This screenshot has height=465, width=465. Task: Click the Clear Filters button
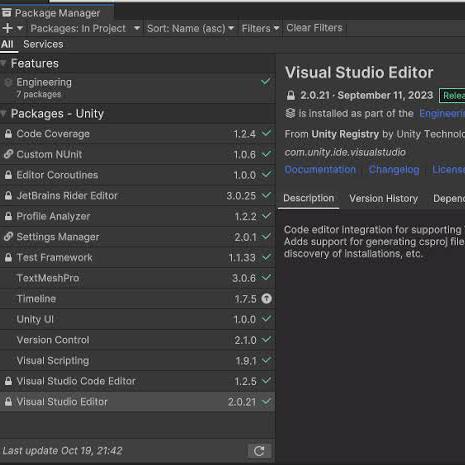[x=314, y=28]
